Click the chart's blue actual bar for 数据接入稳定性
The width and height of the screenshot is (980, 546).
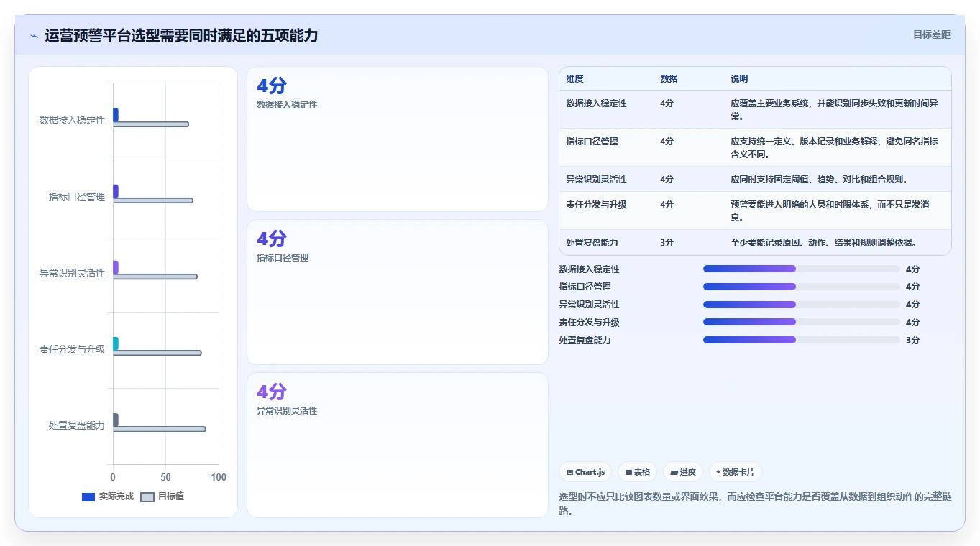click(x=115, y=115)
